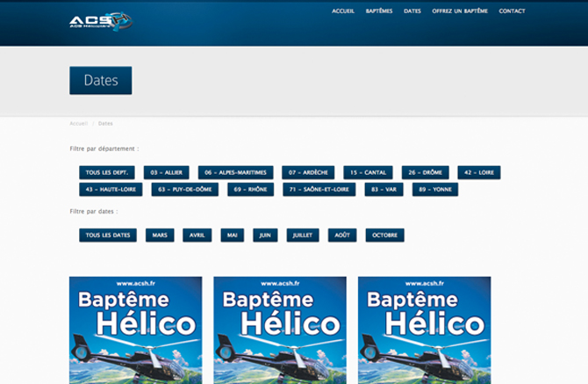Filter by 06 - Alpes-Maritimes department
This screenshot has width=588, height=384.
coord(235,173)
